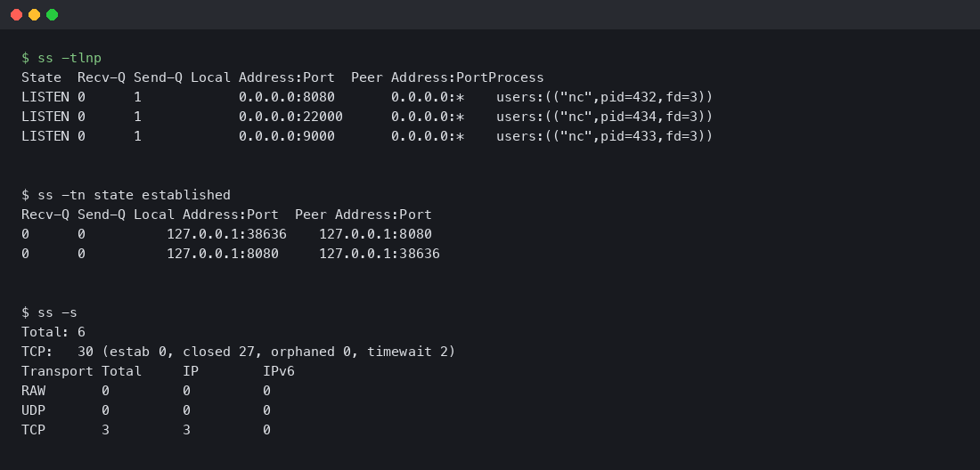Screen dimensions: 980x470
Task: Click the yellow minimize window button
Action: click(34, 14)
